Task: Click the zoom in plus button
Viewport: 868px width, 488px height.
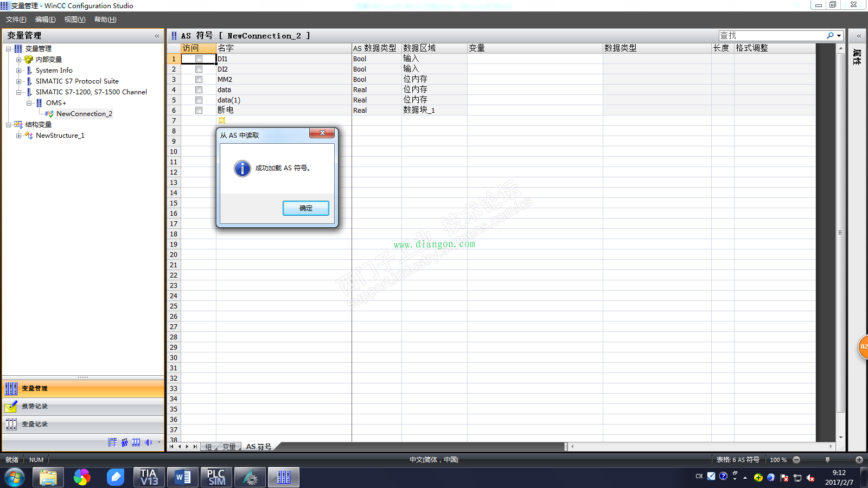Action: click(859, 460)
